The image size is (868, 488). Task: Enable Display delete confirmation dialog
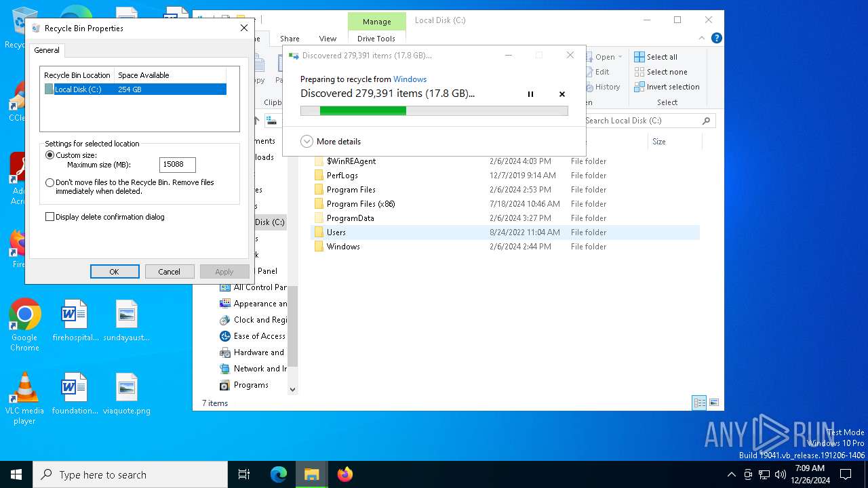(50, 217)
